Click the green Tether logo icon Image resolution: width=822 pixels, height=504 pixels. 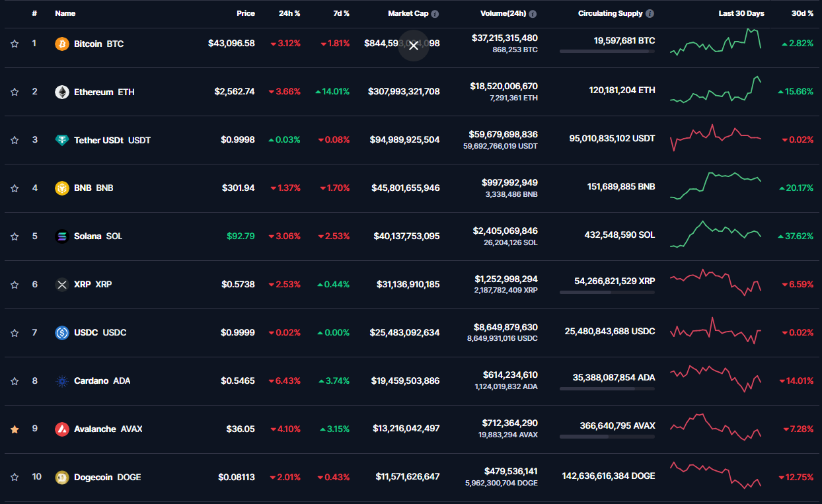(62, 140)
